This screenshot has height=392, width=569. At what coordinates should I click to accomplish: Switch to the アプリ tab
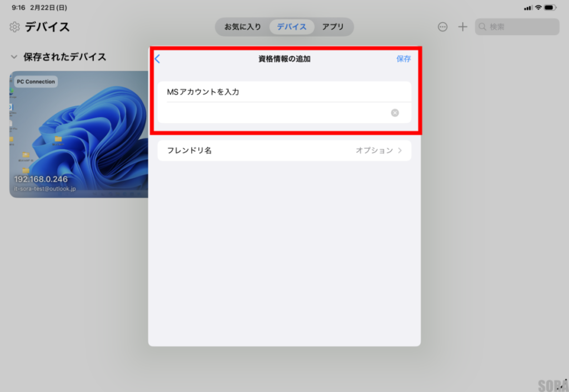(x=333, y=27)
